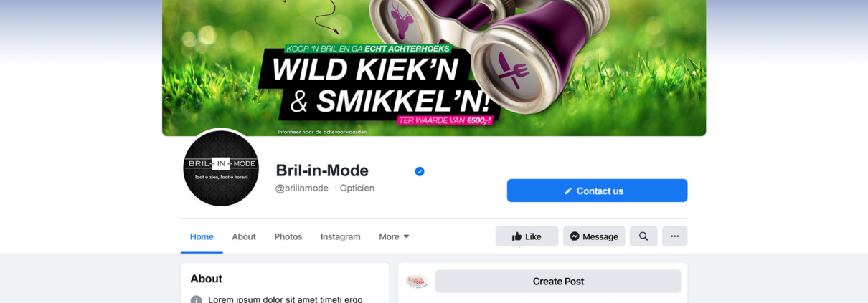The image size is (868, 303).
Task: Go to the Photos tab
Action: pos(288,236)
